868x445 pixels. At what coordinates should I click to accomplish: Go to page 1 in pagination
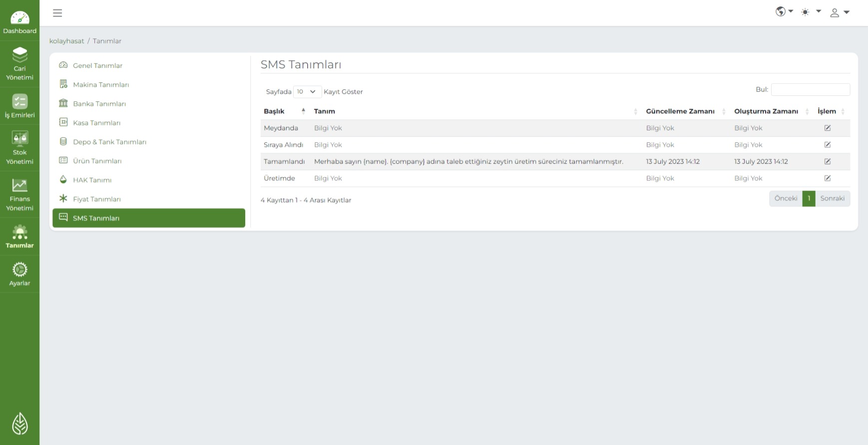coord(809,199)
